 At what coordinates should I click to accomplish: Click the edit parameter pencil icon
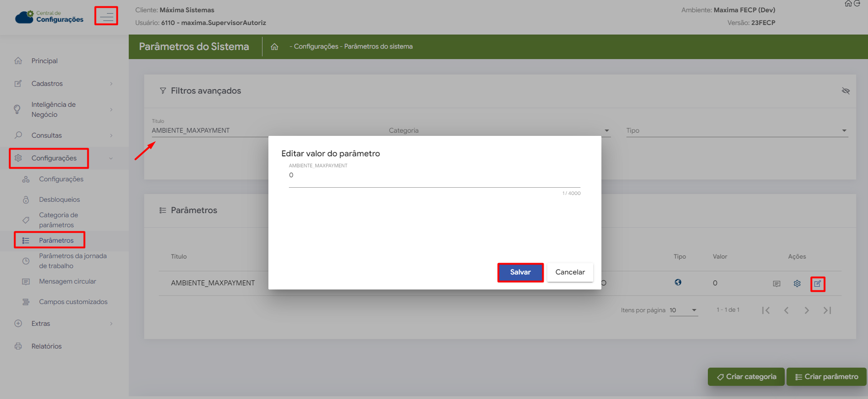coord(818,284)
